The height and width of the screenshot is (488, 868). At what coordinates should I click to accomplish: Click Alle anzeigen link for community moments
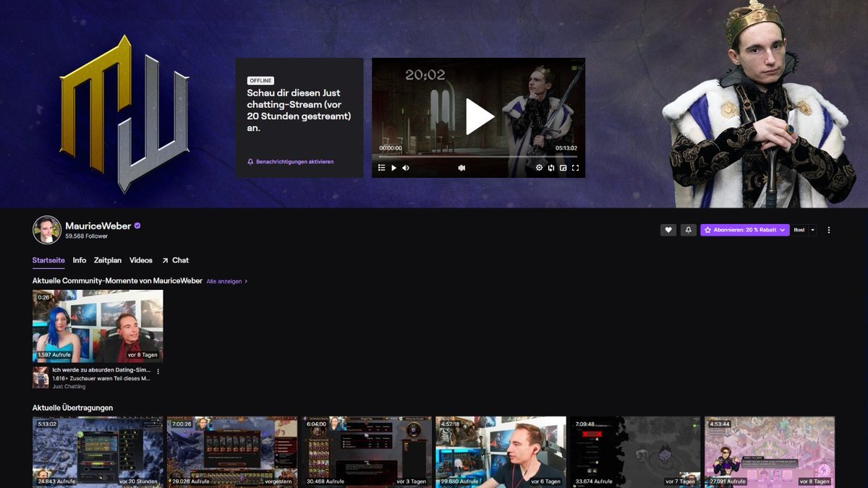click(x=227, y=281)
